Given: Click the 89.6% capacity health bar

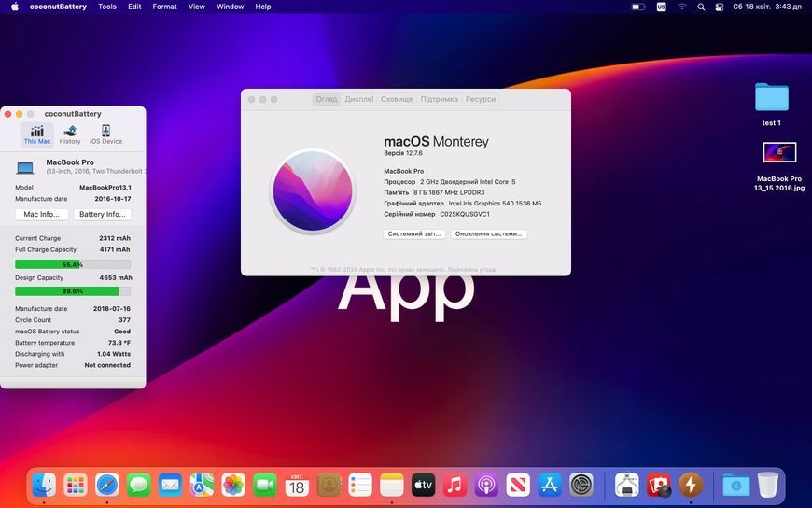Looking at the screenshot, I should [x=73, y=291].
